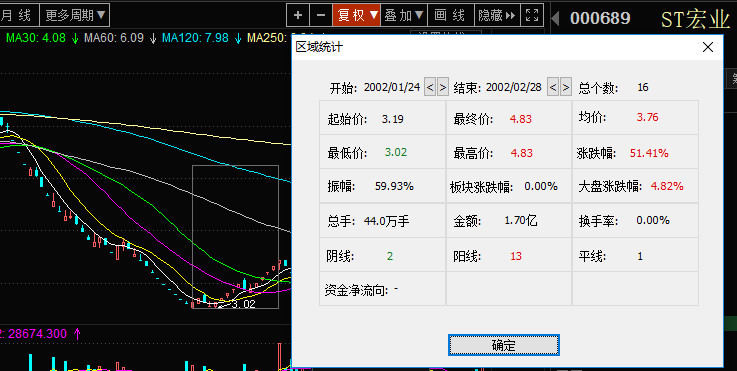Select the 月线 period tab
737x371 pixels.
tap(18, 16)
